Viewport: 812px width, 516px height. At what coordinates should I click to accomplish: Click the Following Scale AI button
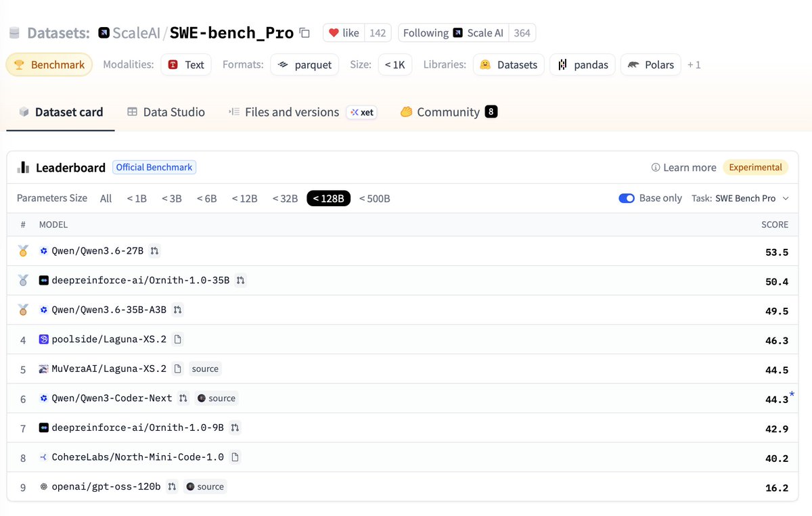coord(467,33)
